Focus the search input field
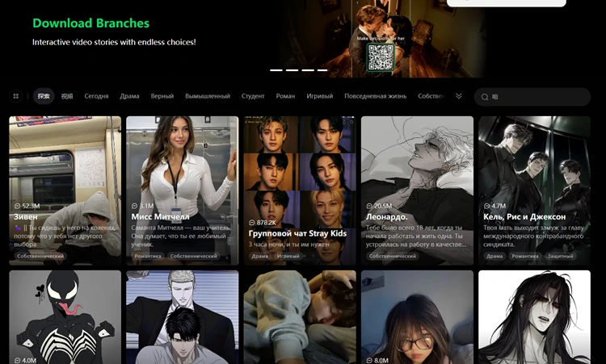 [x=532, y=97]
